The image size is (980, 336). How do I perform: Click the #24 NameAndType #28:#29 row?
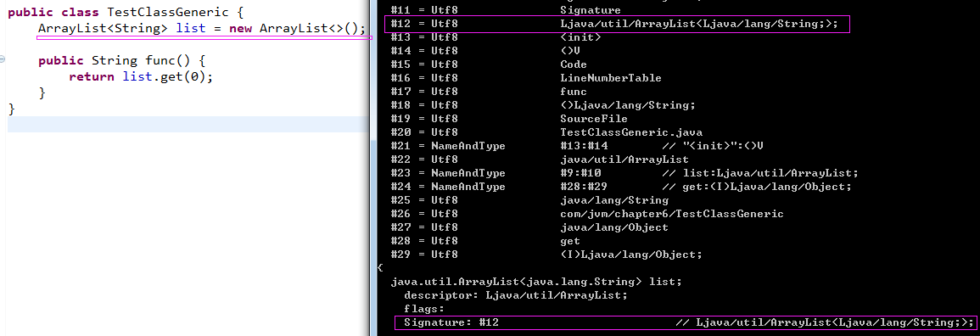click(621, 187)
